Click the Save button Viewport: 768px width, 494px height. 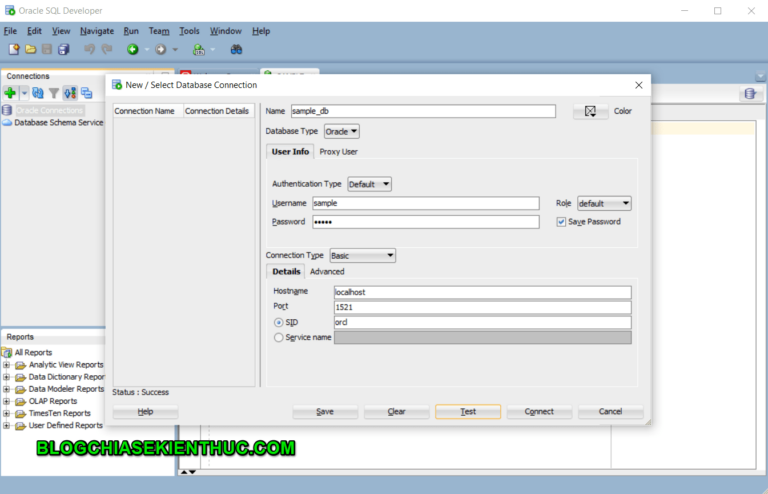[x=325, y=412]
